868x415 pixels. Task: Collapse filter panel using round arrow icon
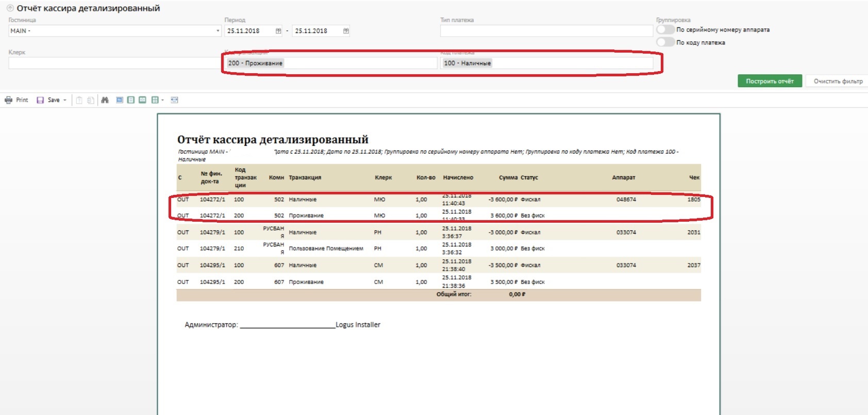coord(10,8)
